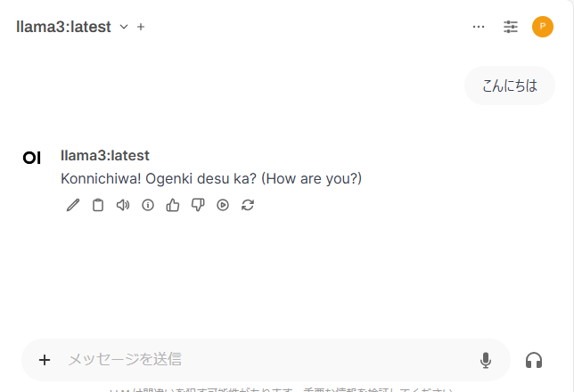Viewport: 574px width, 392px height.
Task: Focus the message input field
Action: click(267, 360)
